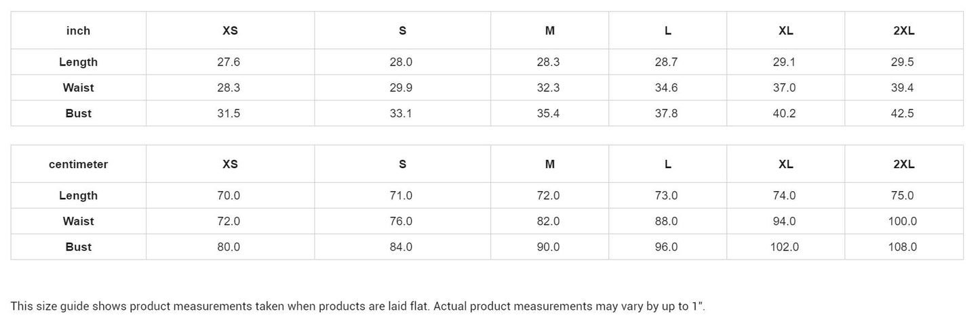980x328 pixels.
Task: Click the Waist row label in centimeter table
Action: point(78,221)
